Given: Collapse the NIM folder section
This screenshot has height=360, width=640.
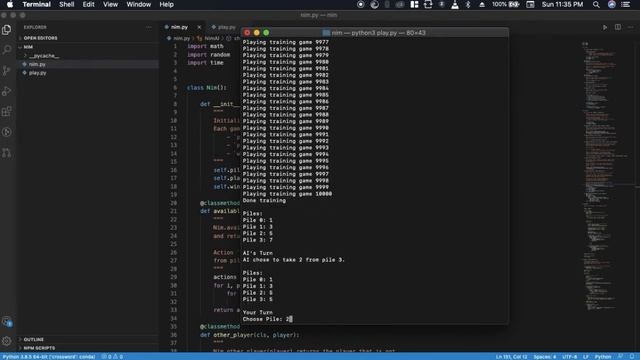Looking at the screenshot, I should 28,47.
